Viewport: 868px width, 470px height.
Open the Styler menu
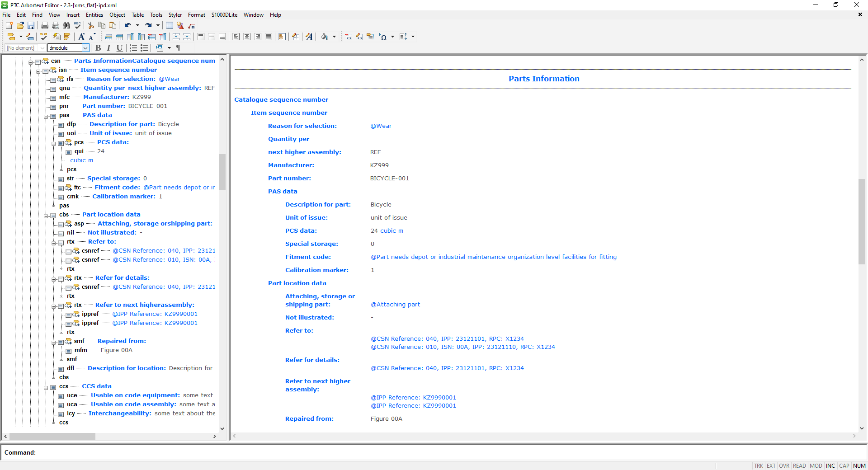(x=175, y=14)
